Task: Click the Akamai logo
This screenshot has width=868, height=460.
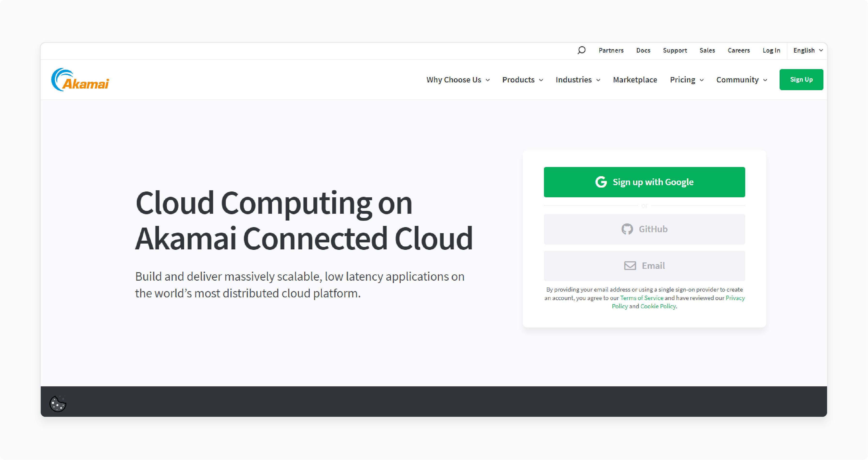Action: tap(80, 79)
